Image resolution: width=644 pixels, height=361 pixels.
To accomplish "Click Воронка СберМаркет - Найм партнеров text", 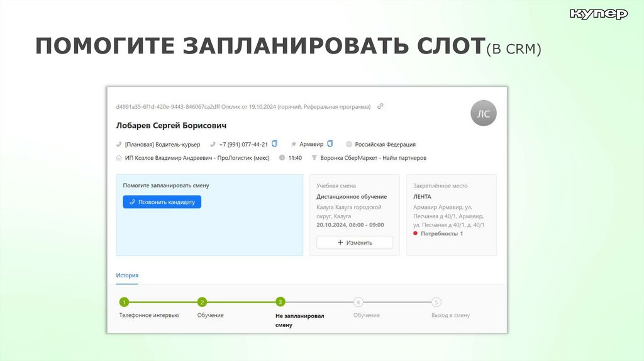I will pos(374,158).
